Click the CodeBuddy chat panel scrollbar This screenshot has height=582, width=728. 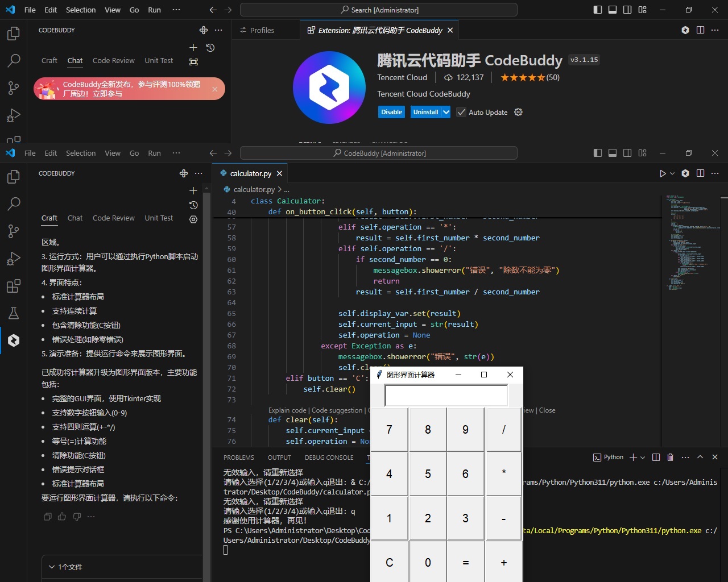tap(207, 386)
